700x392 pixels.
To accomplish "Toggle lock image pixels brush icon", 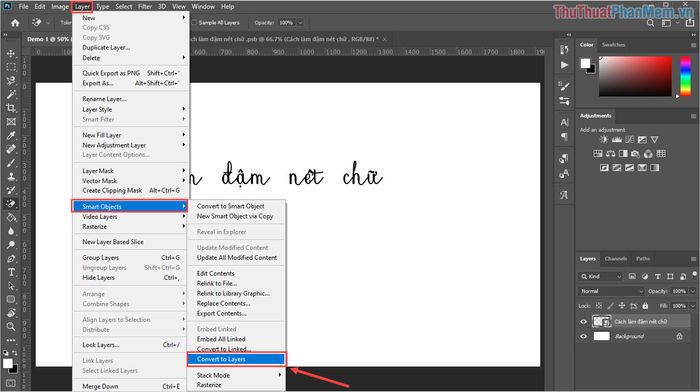I will pyautogui.click(x=610, y=306).
